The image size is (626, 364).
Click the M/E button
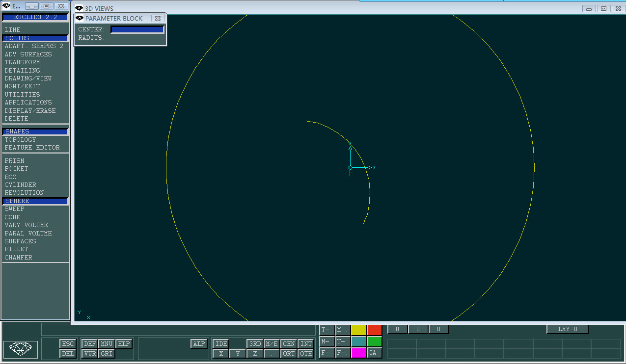point(272,344)
